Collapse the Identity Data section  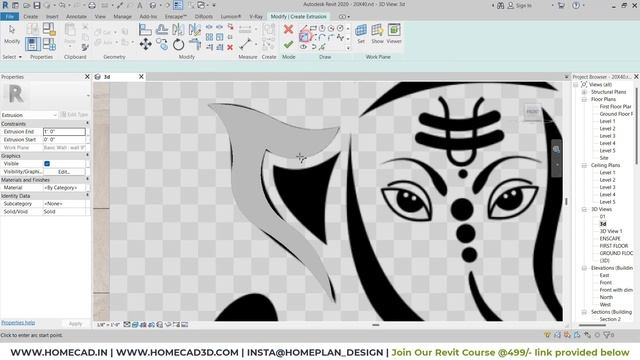87,196
